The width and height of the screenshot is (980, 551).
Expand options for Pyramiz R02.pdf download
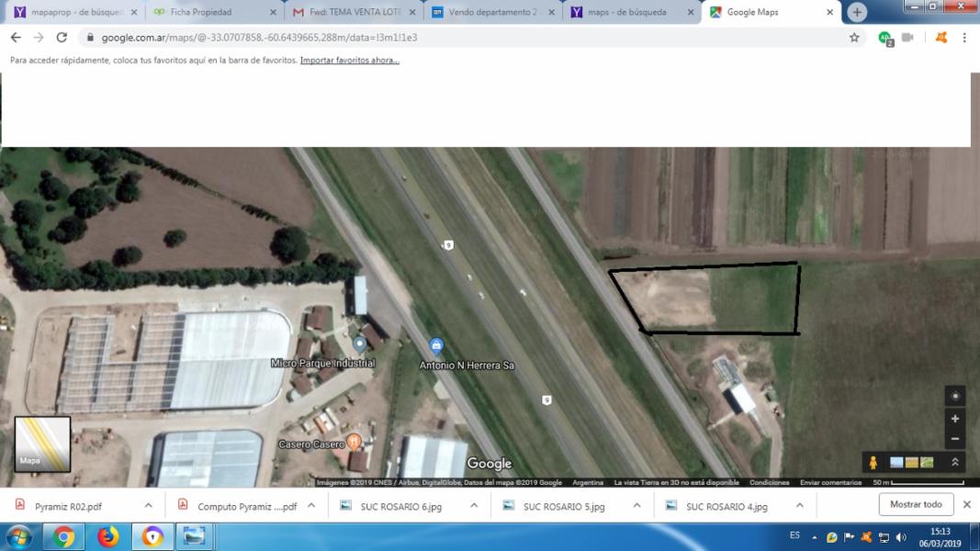click(x=148, y=505)
